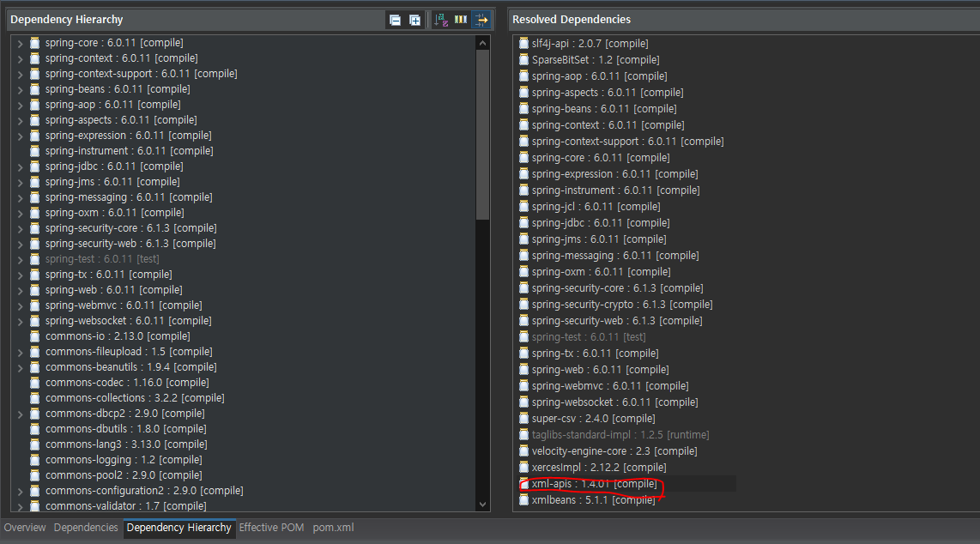Image resolution: width=980 pixels, height=544 pixels.
Task: Select spring-expression in Resolved Dependencies list
Action: (x=615, y=173)
